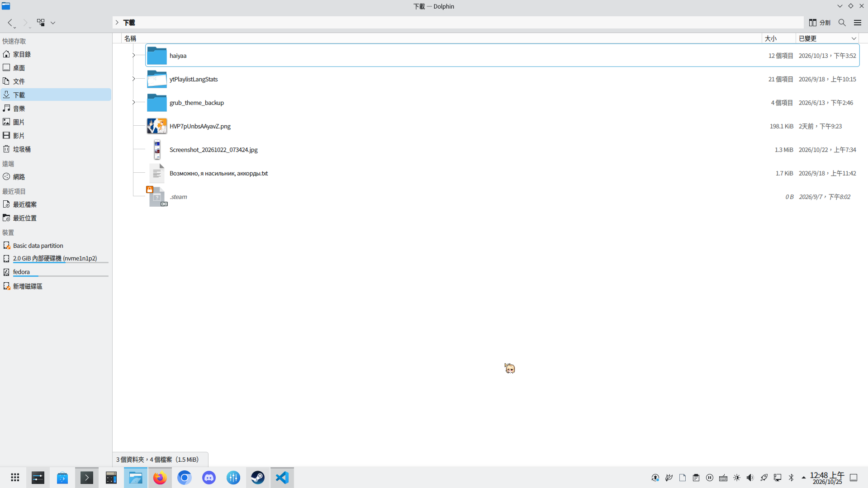Open Network in sidebar
The height and width of the screenshot is (488, 868).
pos(56,177)
